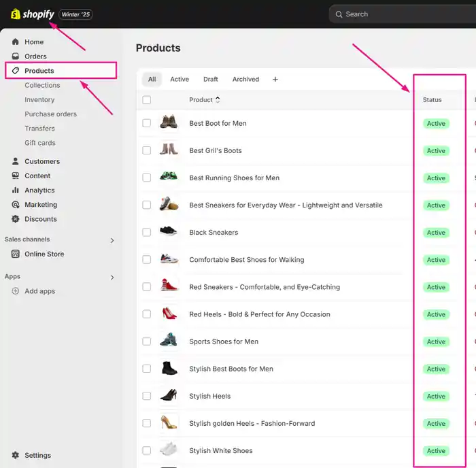Image resolution: width=476 pixels, height=468 pixels.
Task: Add a new view with plus button
Action: pyautogui.click(x=275, y=80)
